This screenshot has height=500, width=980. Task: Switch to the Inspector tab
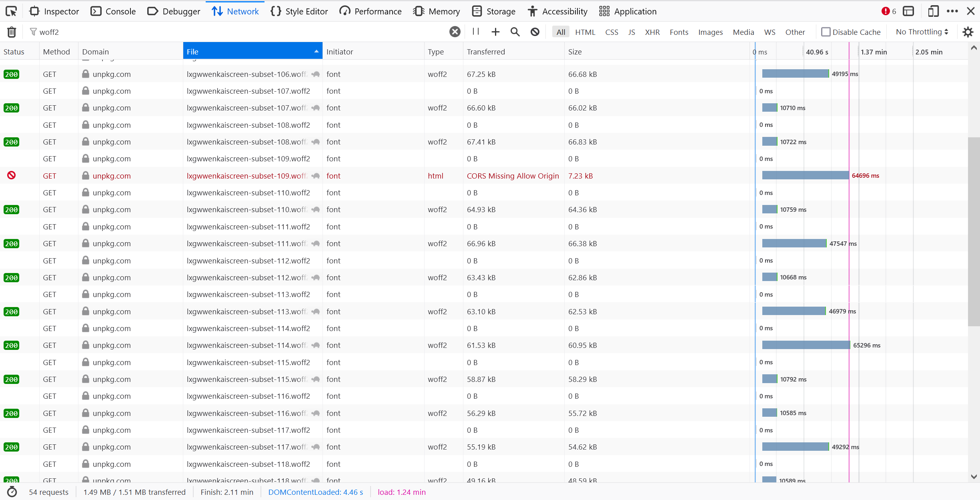coord(54,11)
